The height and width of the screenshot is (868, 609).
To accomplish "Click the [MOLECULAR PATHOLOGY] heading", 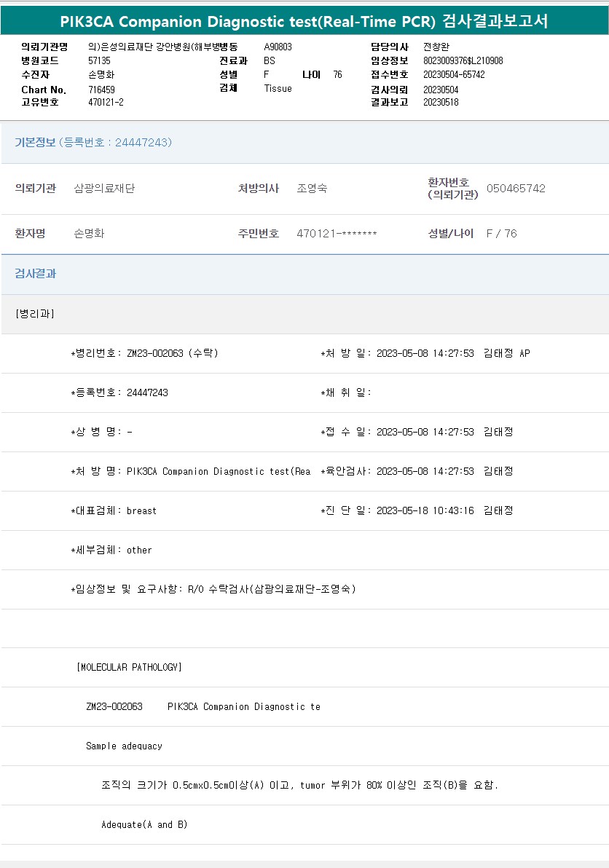I will coord(129,667).
